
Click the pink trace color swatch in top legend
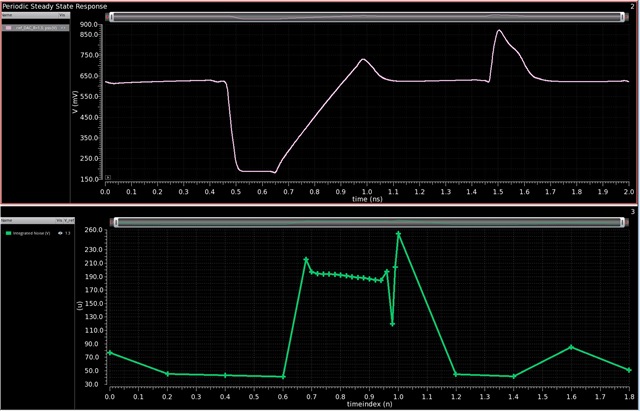[8, 28]
